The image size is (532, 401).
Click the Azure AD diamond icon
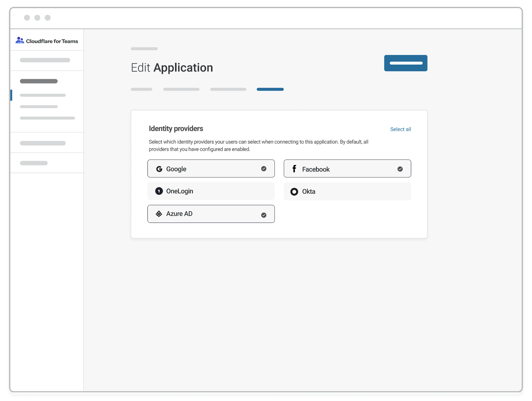click(159, 214)
